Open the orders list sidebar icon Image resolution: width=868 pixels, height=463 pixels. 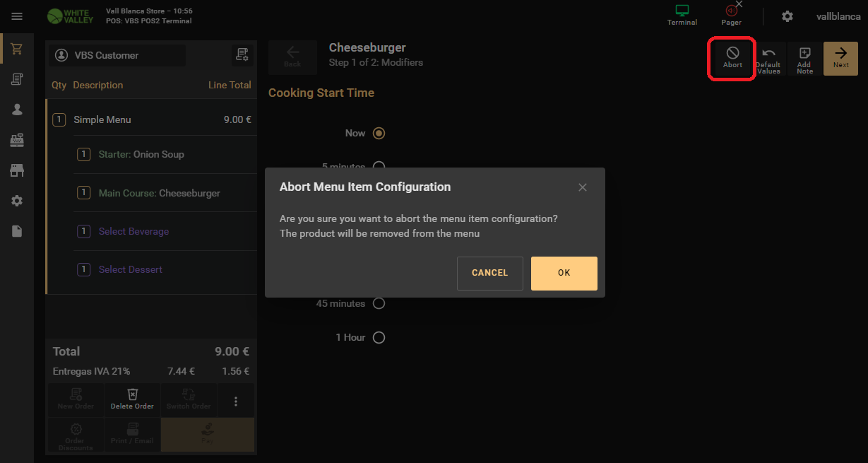17,79
